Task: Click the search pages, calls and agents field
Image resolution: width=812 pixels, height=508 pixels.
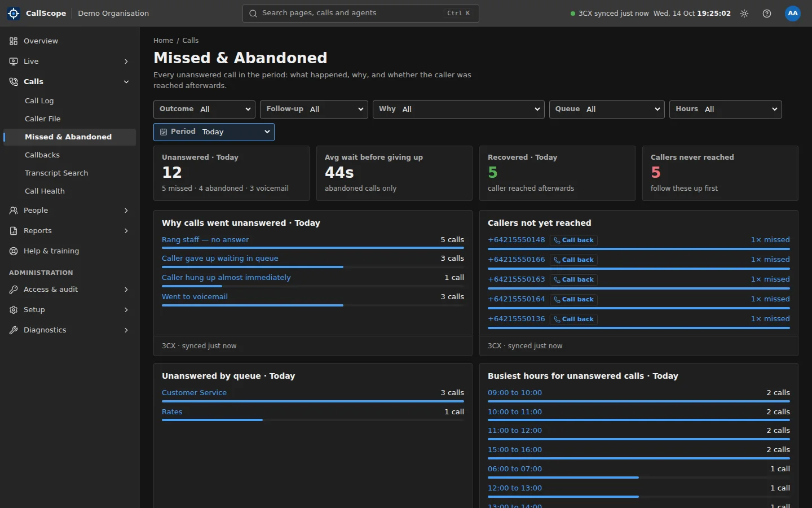Action: (x=361, y=14)
